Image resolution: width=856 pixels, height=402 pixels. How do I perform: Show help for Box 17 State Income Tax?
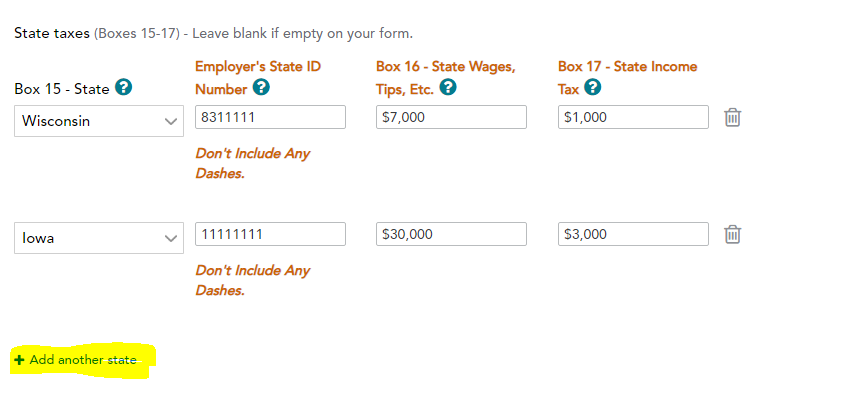593,87
